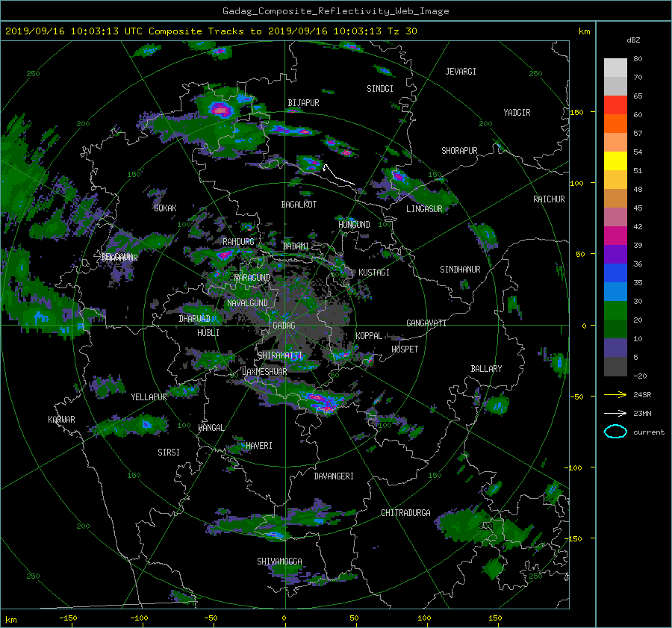Click the DAVANGERI city label

334,476
